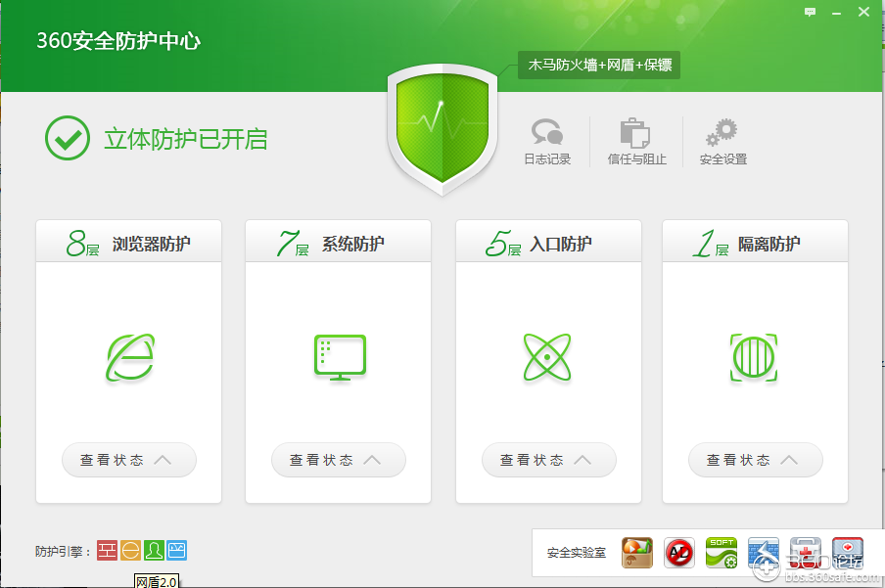Expand 查看状态 under 入口防护
This screenshot has height=588, width=885.
point(548,460)
